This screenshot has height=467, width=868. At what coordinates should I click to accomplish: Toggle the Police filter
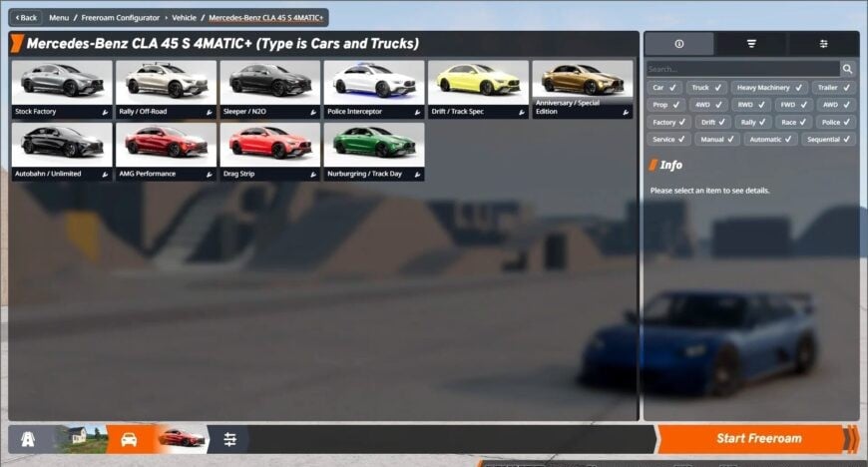click(835, 123)
